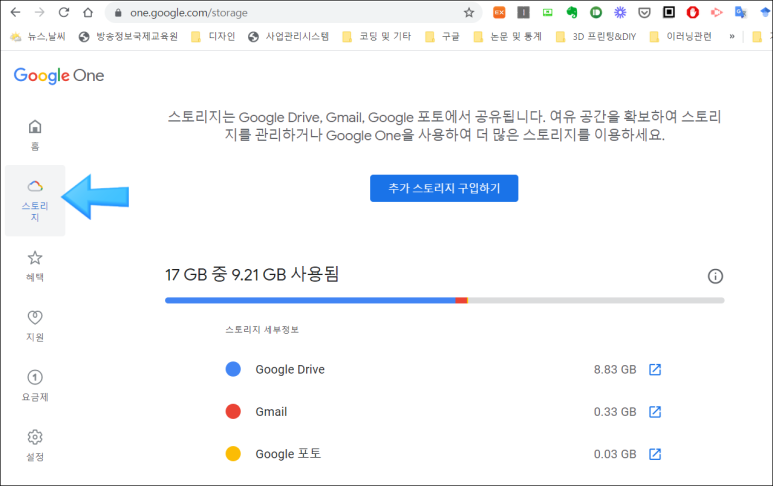Click the browser forward arrow

click(x=39, y=12)
